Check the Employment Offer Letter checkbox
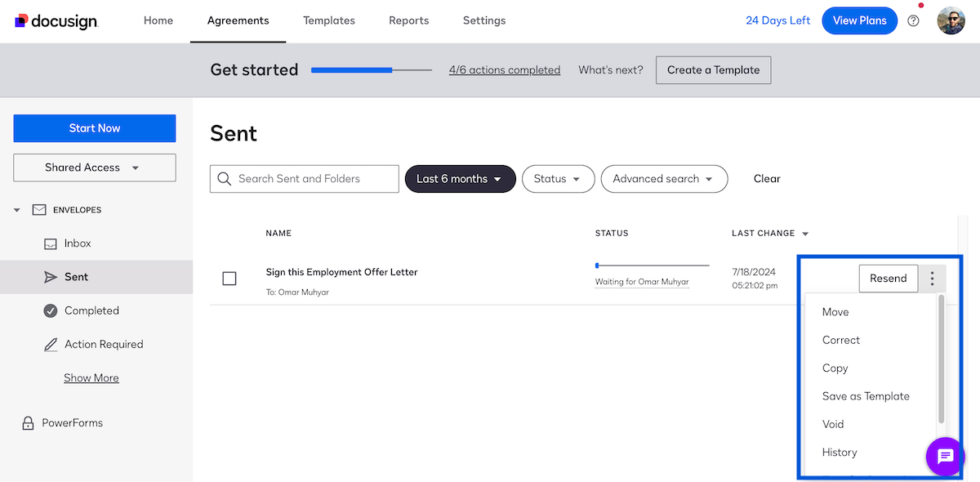 pos(229,279)
